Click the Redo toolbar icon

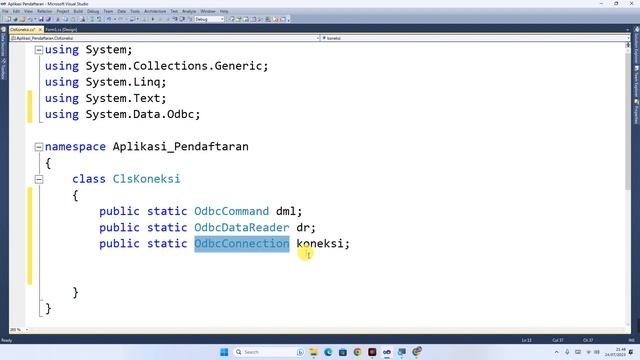pyautogui.click(x=121, y=19)
